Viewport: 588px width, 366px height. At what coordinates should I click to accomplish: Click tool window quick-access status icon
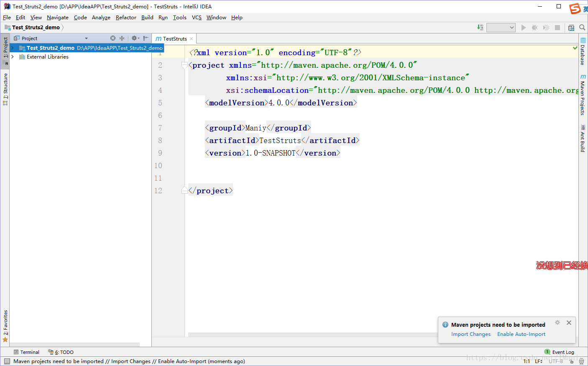7,361
